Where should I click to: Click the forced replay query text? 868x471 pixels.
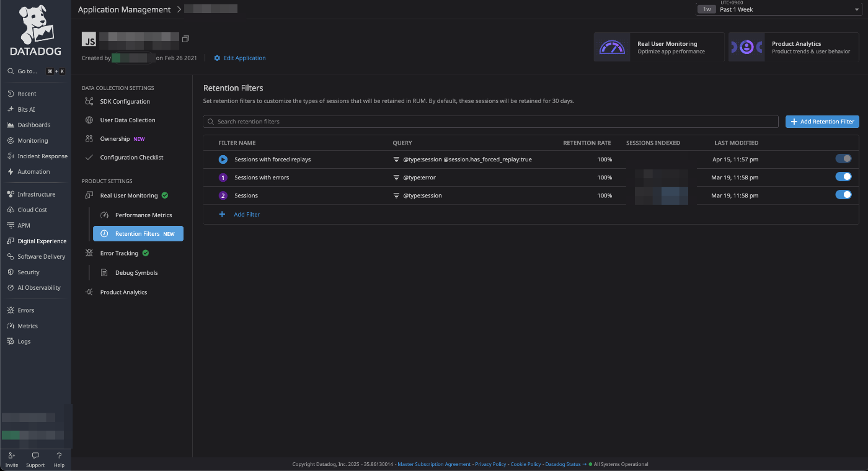click(467, 159)
